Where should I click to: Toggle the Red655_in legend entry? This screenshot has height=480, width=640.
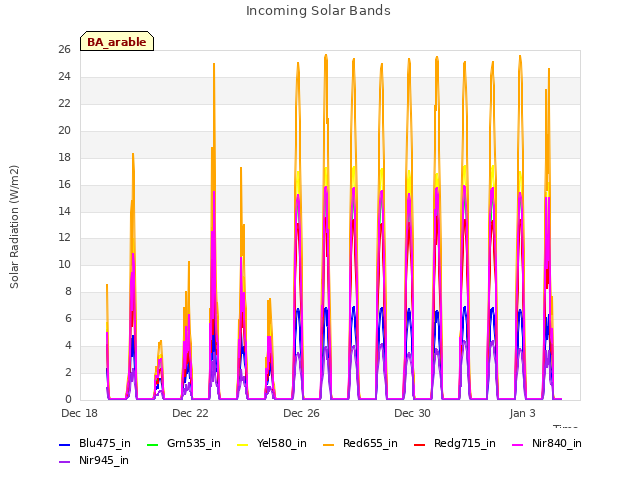coord(360,444)
